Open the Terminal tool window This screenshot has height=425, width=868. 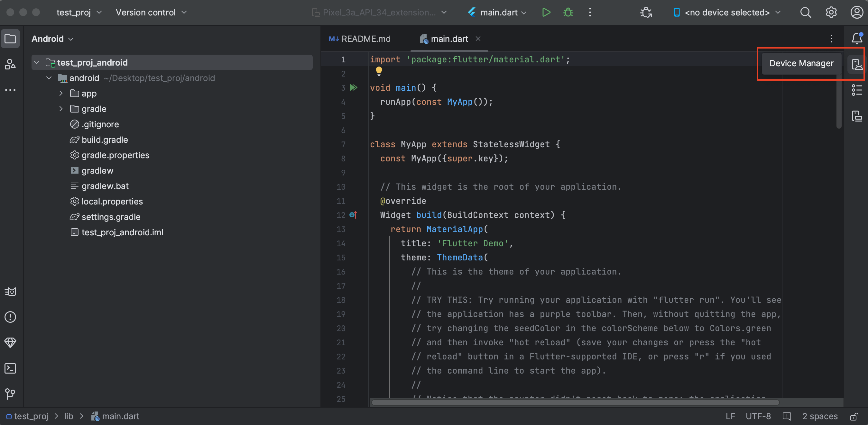point(10,368)
